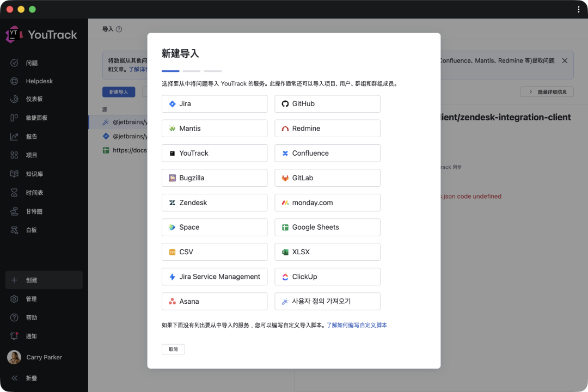This screenshot has height=392, width=588.
Task: Choose YouTrack as import service
Action: [215, 153]
